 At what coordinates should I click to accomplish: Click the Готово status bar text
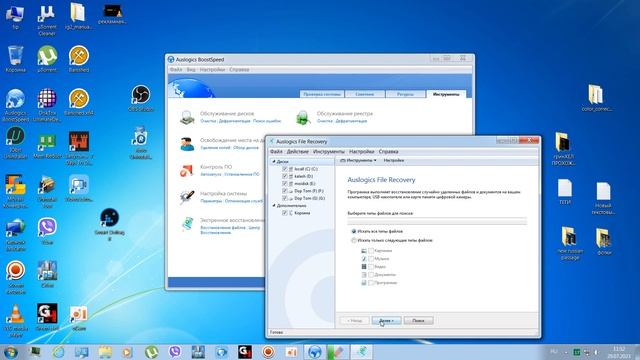pos(276,333)
